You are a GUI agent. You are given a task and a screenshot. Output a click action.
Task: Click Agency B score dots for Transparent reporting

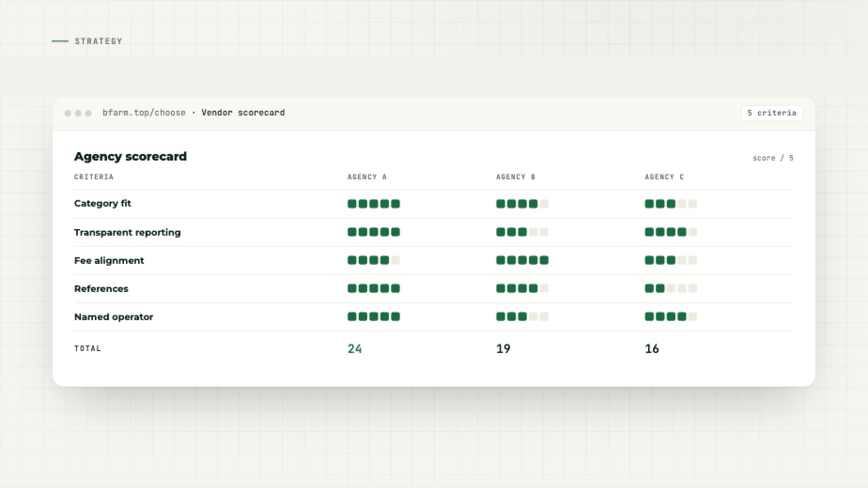tap(522, 232)
